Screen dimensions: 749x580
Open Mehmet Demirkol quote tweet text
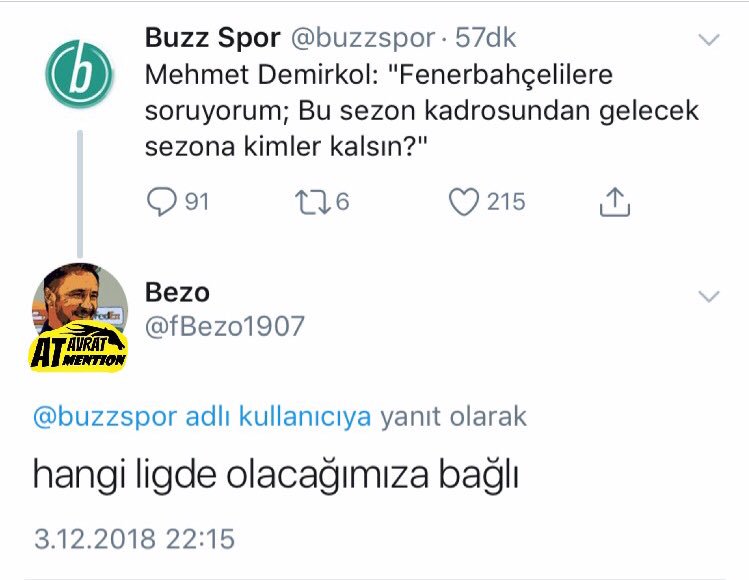click(x=422, y=110)
